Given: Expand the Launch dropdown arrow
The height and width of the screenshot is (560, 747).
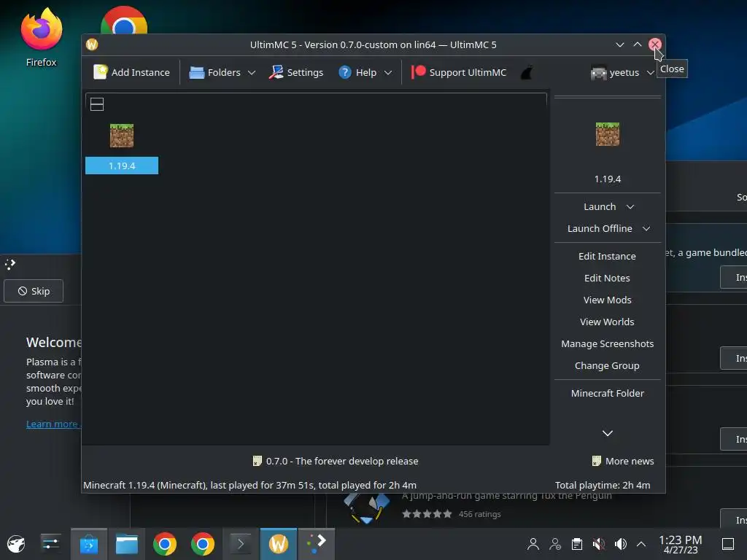Looking at the screenshot, I should pyautogui.click(x=630, y=206).
